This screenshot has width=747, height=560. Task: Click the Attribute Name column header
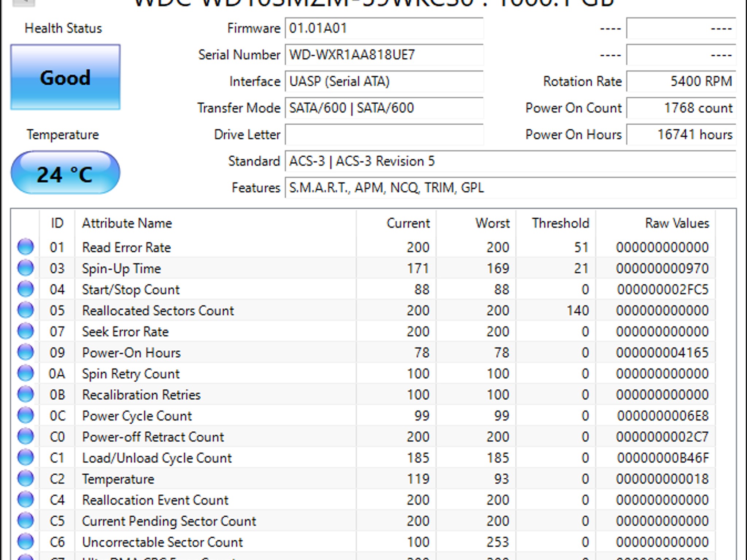(x=215, y=223)
